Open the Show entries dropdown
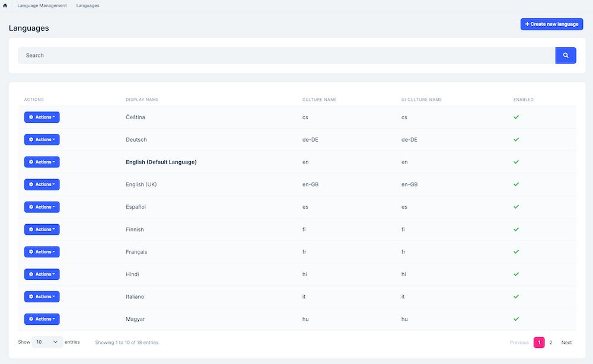Image resolution: width=593 pixels, height=364 pixels. coord(47,341)
